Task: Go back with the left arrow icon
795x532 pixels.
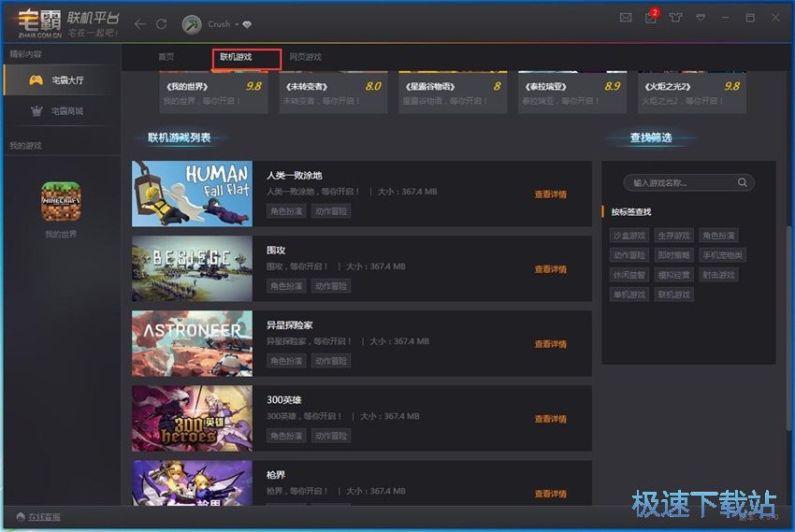Action: (x=140, y=23)
